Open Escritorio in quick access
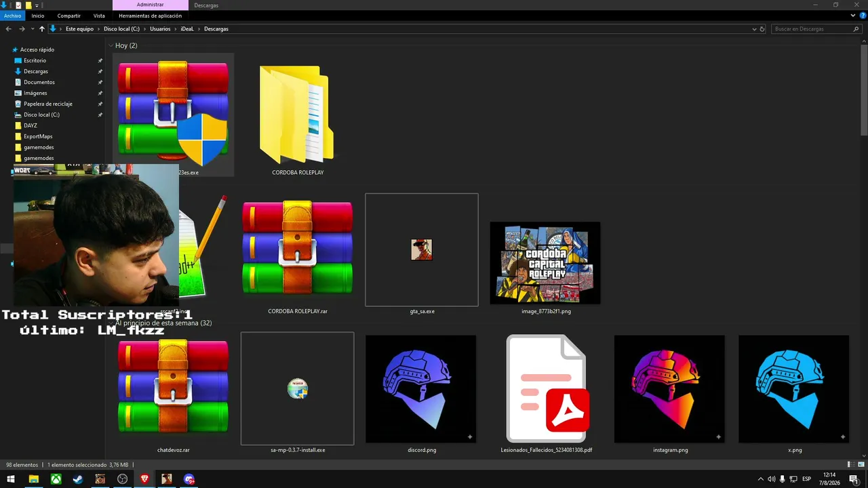Screen dimensions: 868x488 click(35, 60)
